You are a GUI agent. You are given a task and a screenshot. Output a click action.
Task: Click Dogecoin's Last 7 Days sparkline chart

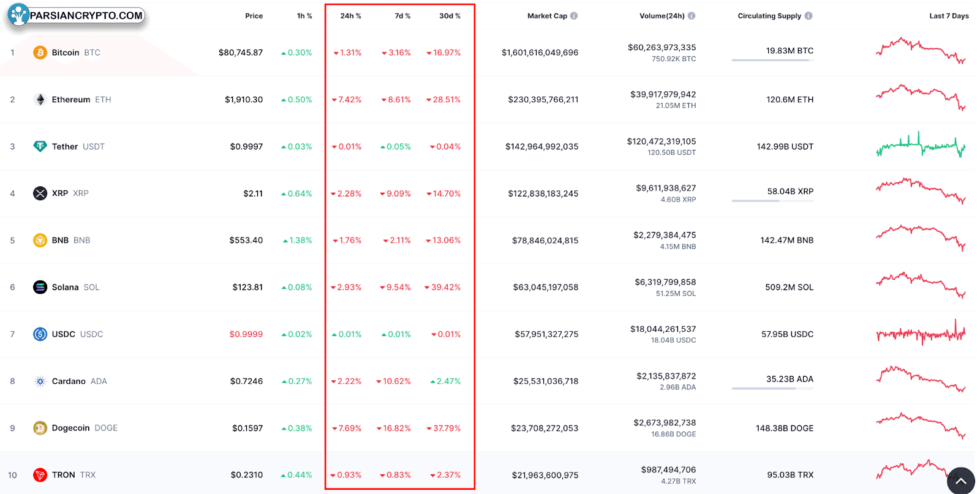click(x=921, y=426)
